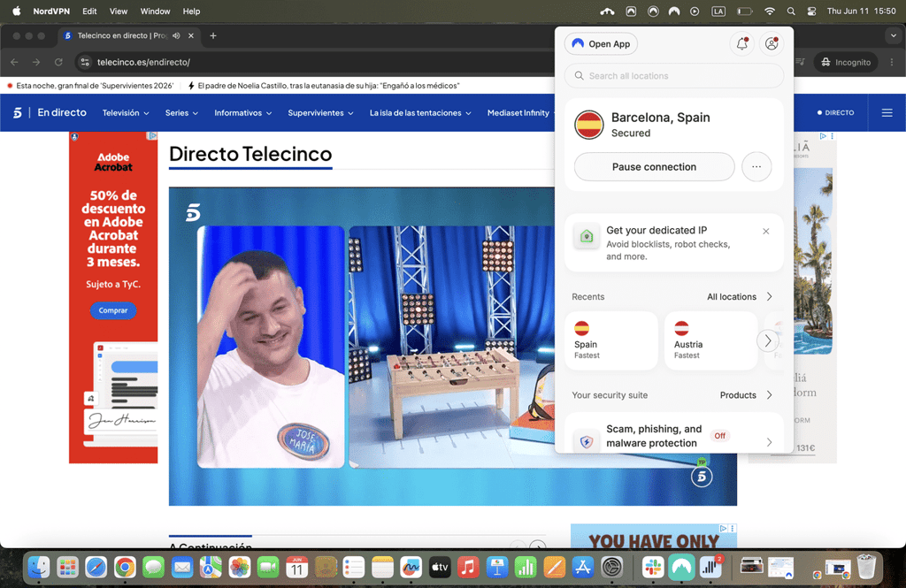This screenshot has width=906, height=588.
Task: Click the Telecinco logo in navbar
Action: [18, 112]
